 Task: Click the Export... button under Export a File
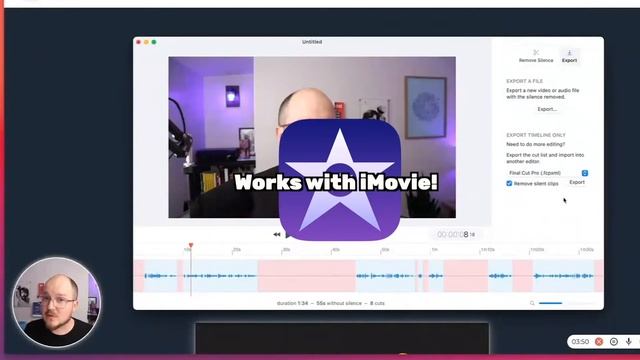pos(547,109)
